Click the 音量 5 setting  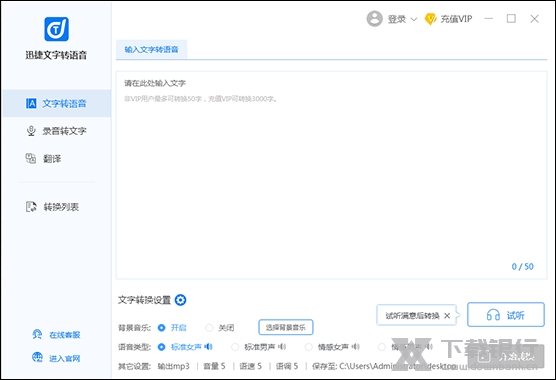(x=214, y=366)
